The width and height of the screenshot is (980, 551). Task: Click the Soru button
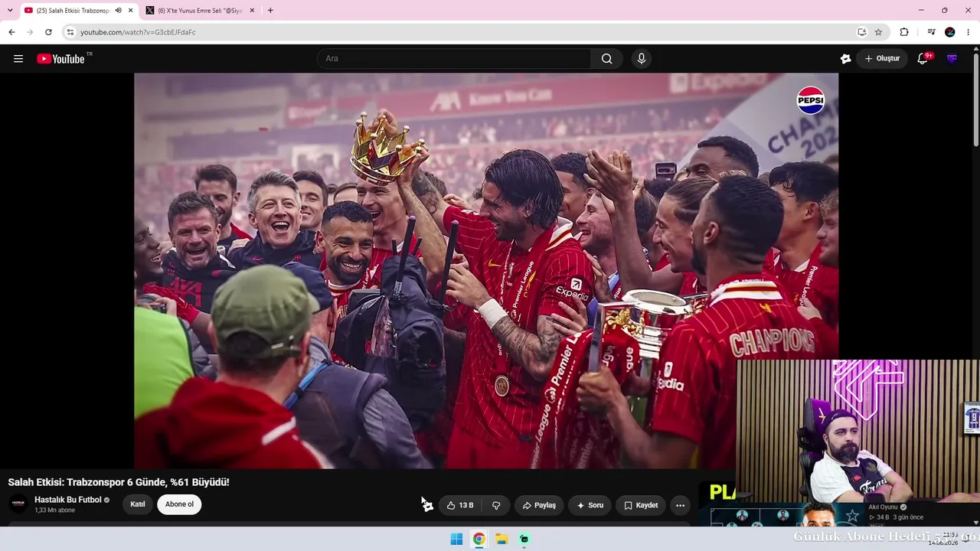point(590,505)
